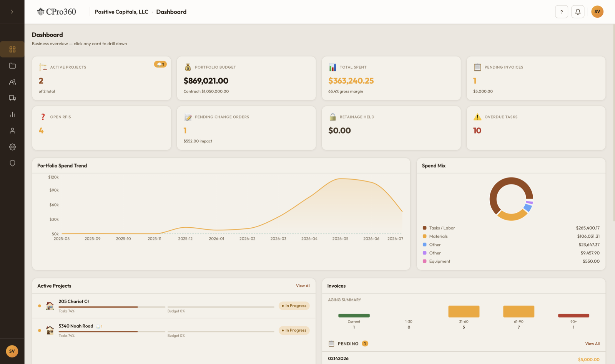Open the notifications bell
The height and width of the screenshot is (364, 615).
coord(578,12)
